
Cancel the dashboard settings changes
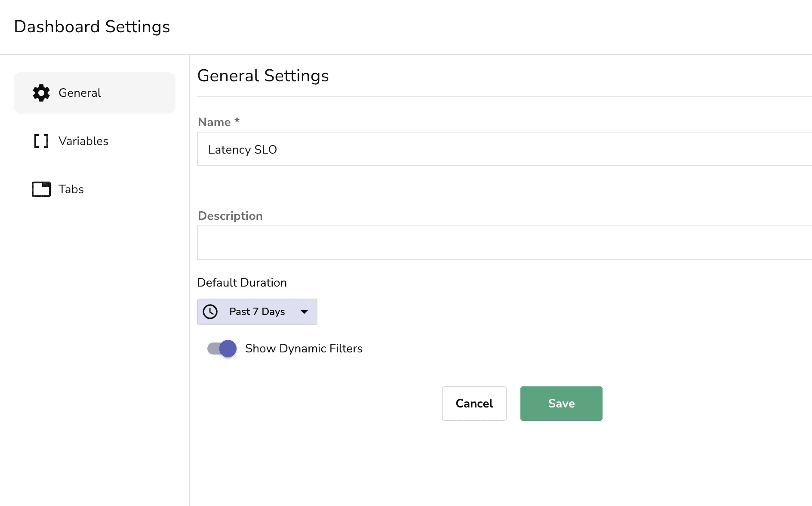[x=474, y=404]
